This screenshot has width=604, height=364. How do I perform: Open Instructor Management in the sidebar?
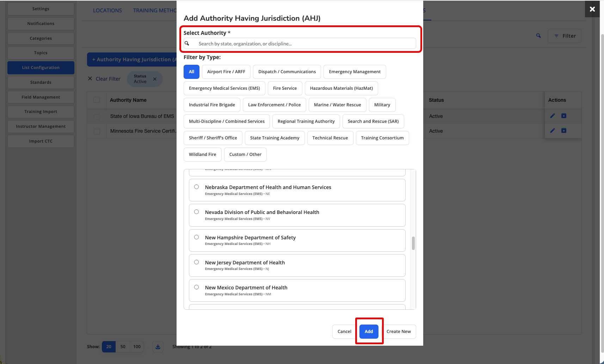click(x=41, y=126)
